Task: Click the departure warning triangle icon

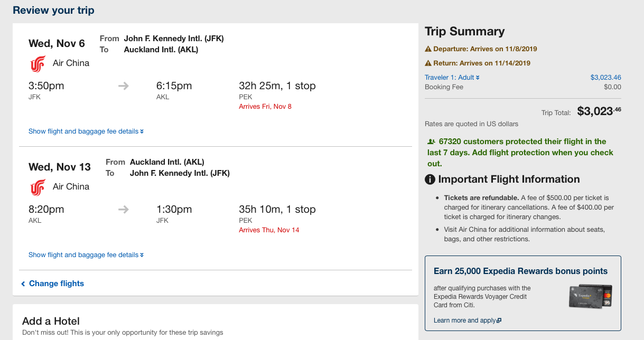Action: click(428, 49)
